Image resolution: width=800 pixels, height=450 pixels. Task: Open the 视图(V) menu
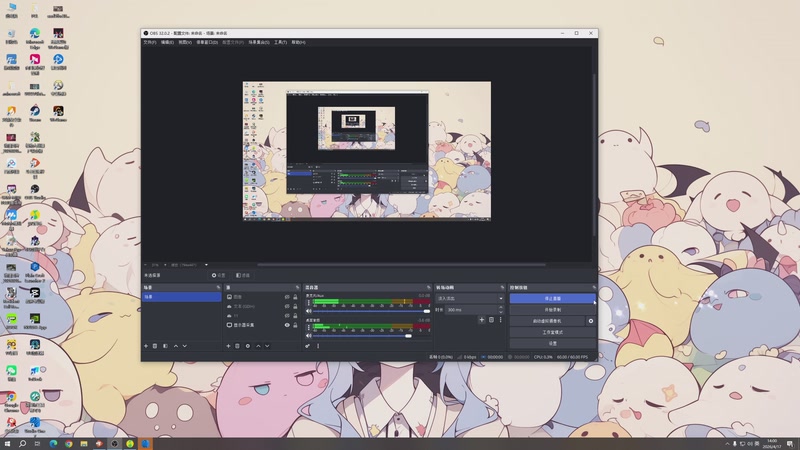(185, 42)
